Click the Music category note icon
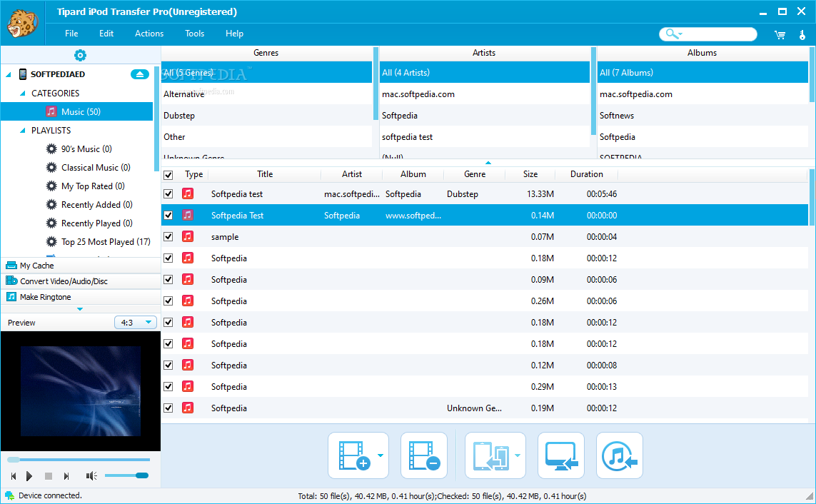816x504 pixels. click(x=51, y=112)
